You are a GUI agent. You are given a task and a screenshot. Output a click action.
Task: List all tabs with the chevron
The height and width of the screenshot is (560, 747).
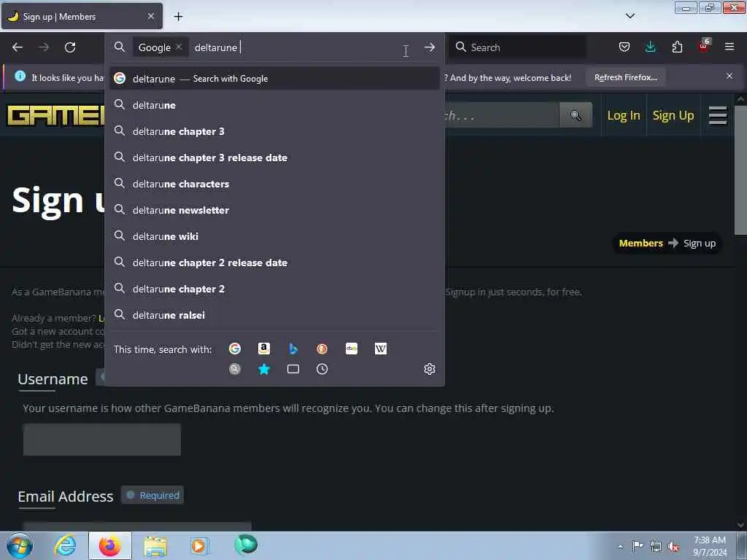630,16
